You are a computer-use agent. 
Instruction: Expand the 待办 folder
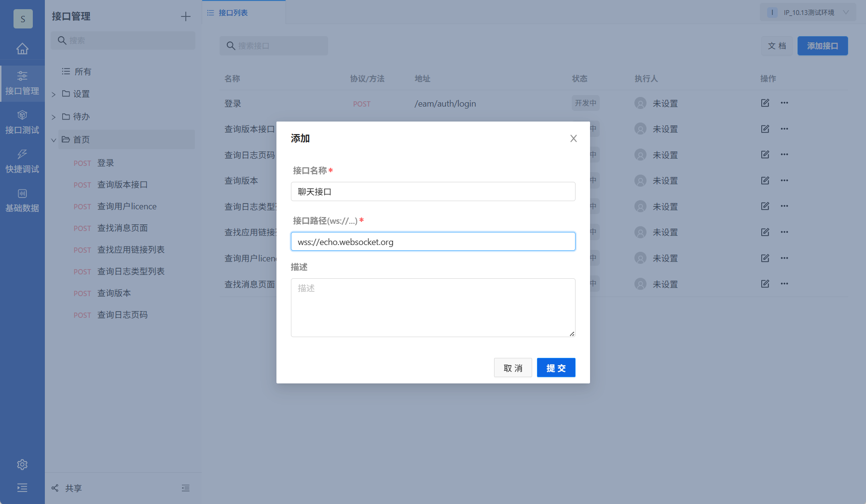(x=54, y=116)
